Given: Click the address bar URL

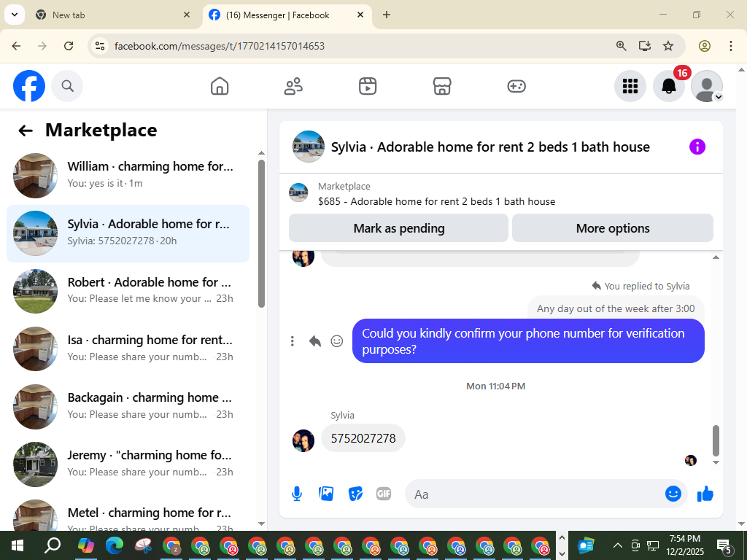Looking at the screenshot, I should (220, 46).
